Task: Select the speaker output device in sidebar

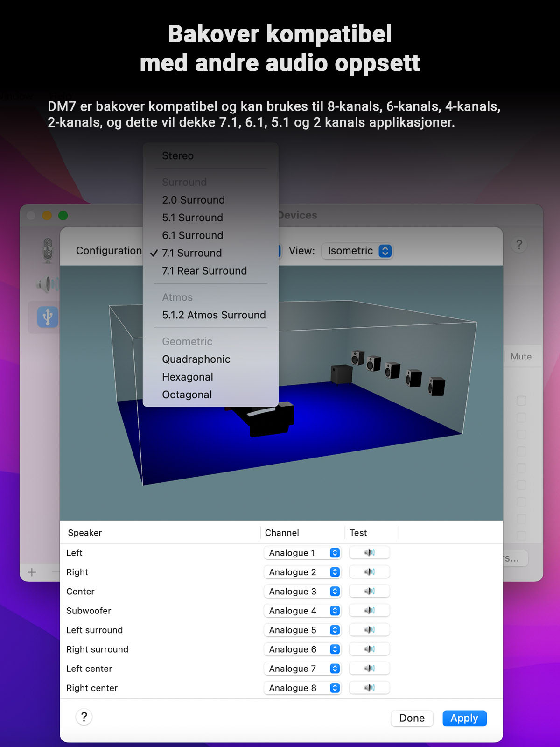Action: coord(48,284)
